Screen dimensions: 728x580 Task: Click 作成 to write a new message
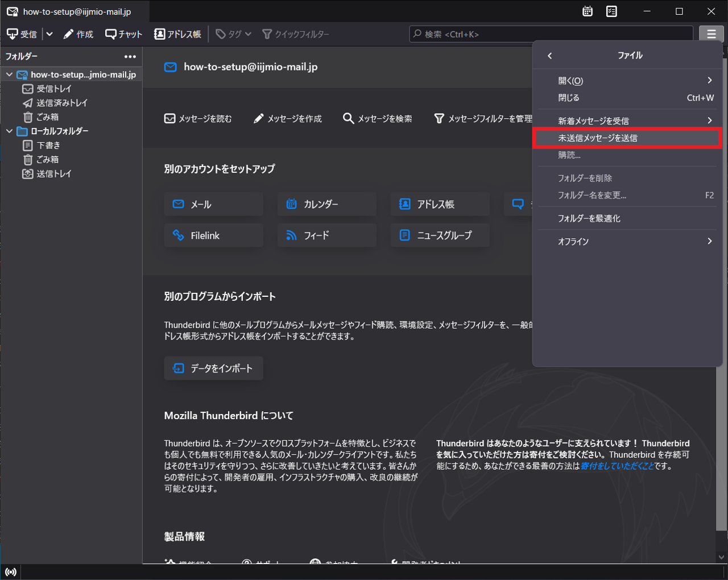78,34
